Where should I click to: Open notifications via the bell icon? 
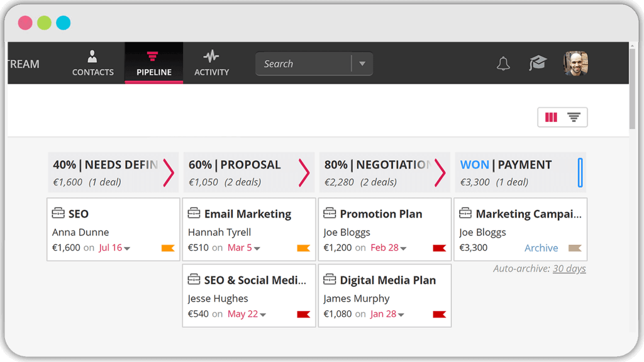click(502, 63)
